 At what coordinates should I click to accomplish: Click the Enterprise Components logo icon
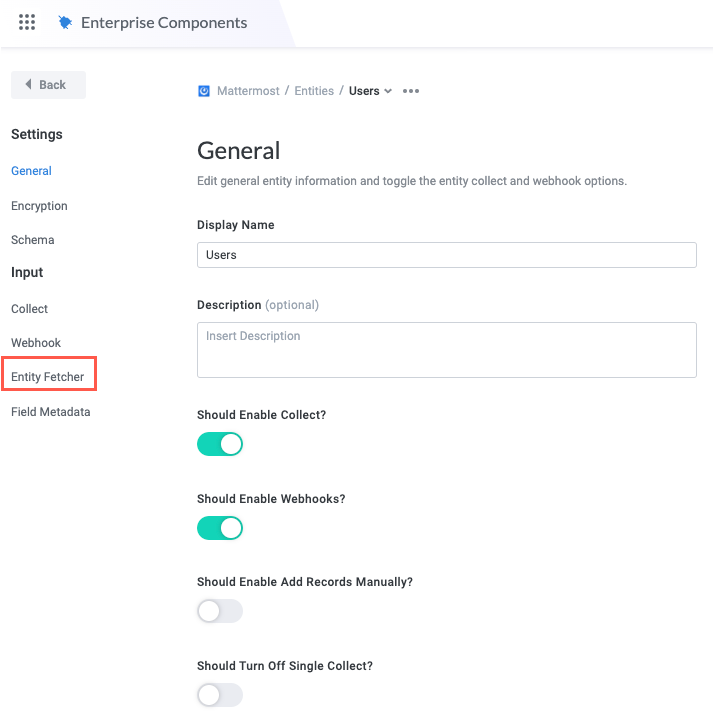point(65,22)
